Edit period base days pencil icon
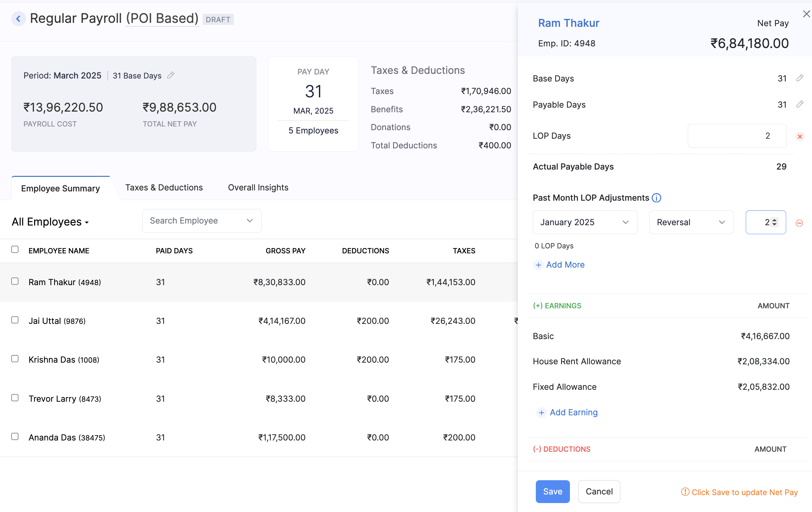The width and height of the screenshot is (812, 512). 171,75
